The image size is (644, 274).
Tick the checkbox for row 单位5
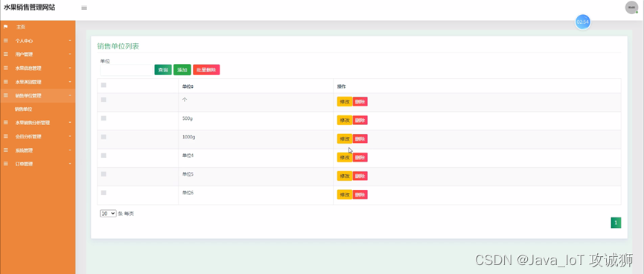pyautogui.click(x=103, y=174)
